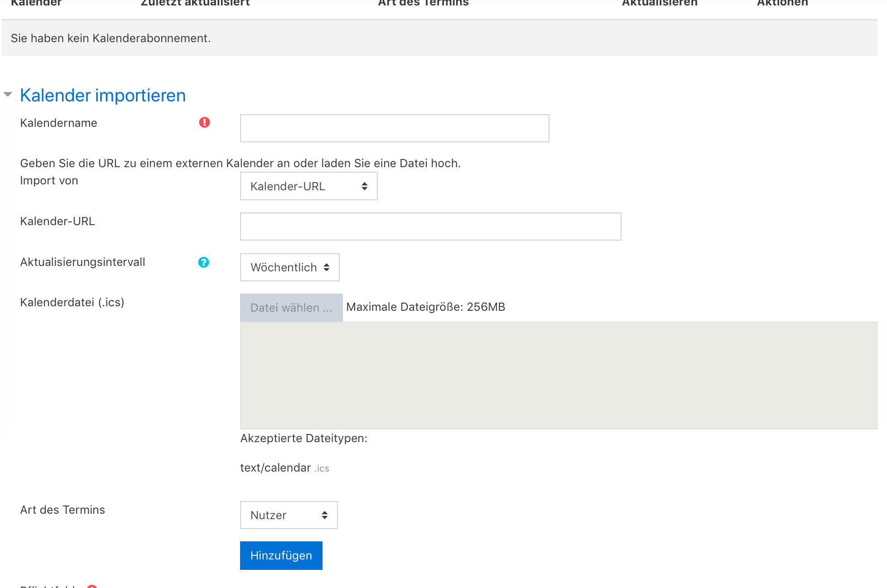
Task: Click the Art des Termins column header
Action: (423, 4)
